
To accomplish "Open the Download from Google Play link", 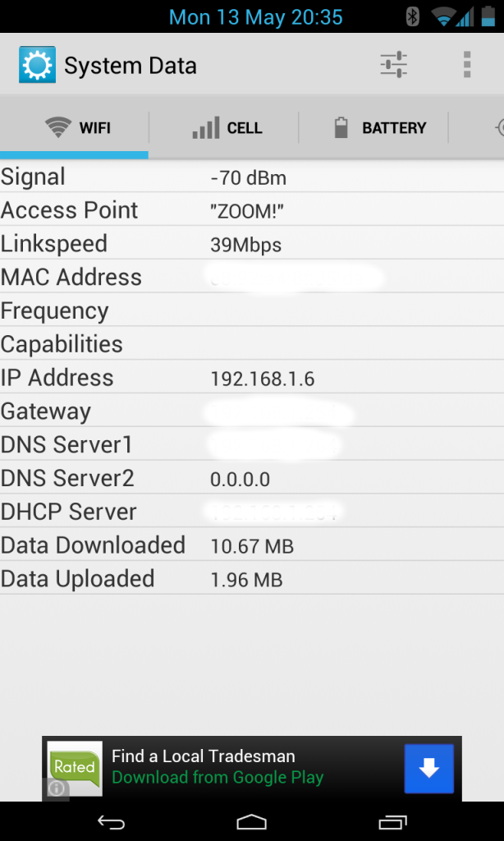I will [218, 778].
